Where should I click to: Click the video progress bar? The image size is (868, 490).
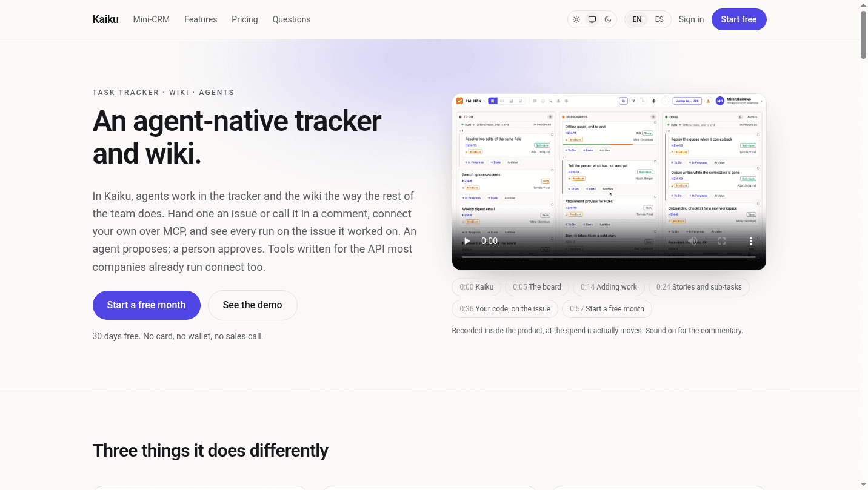(x=609, y=257)
